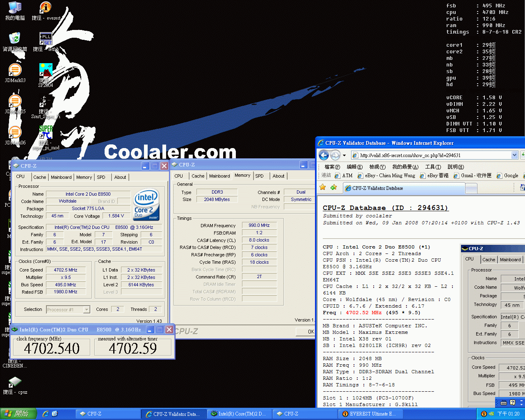Open the Recycle Bin desktop icon
Viewport: 525px width, 420px height.
tap(15, 39)
